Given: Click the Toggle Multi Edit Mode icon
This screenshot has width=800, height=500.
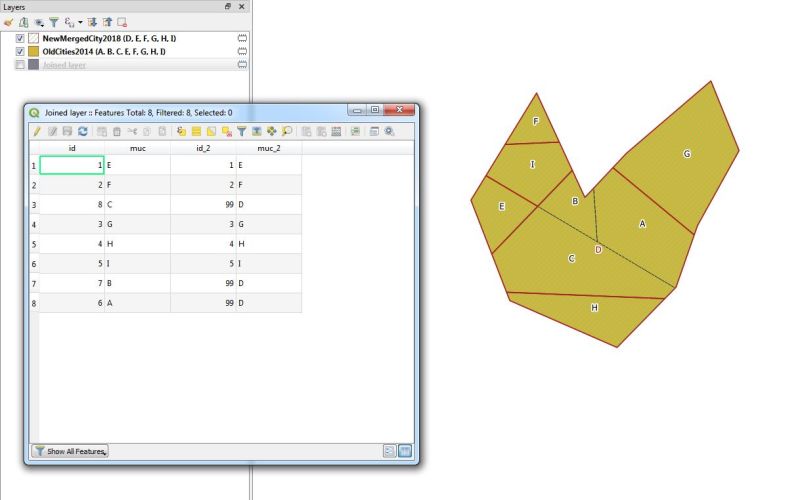Looking at the screenshot, I should (x=52, y=132).
